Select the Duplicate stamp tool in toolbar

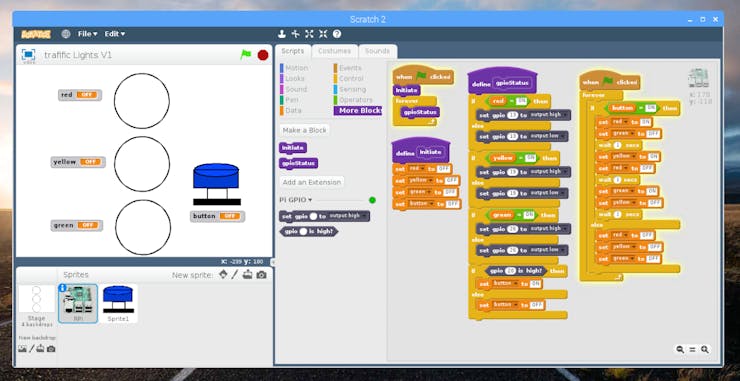pyautogui.click(x=282, y=34)
